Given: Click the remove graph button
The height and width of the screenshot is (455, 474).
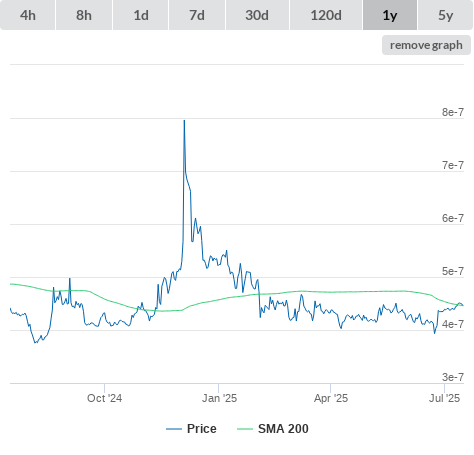Looking at the screenshot, I should (x=426, y=45).
